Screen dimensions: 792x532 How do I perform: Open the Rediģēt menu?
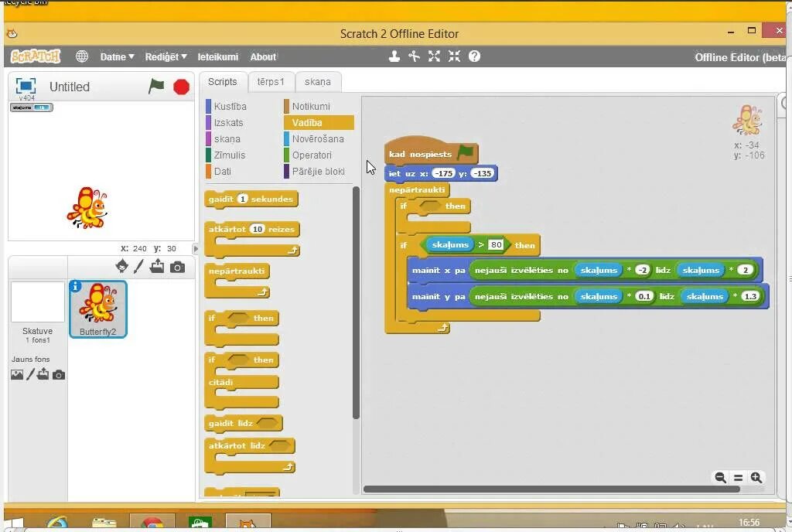[166, 57]
